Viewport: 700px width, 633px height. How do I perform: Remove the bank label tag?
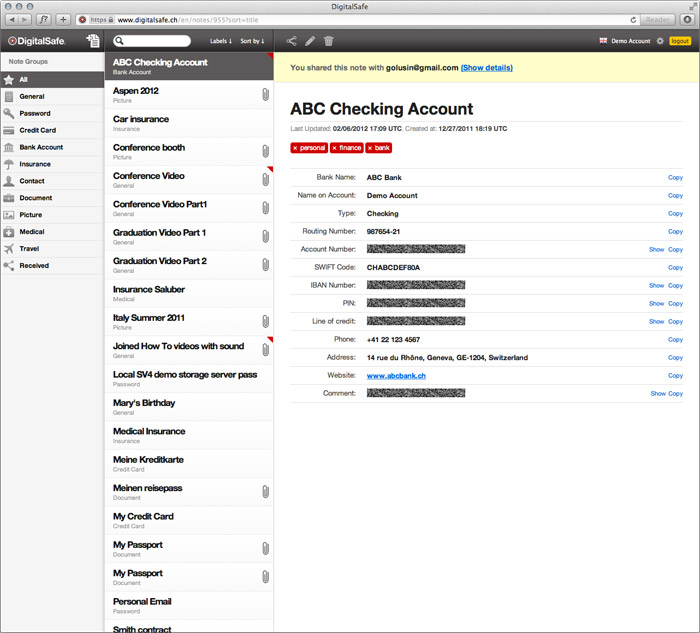[370, 148]
